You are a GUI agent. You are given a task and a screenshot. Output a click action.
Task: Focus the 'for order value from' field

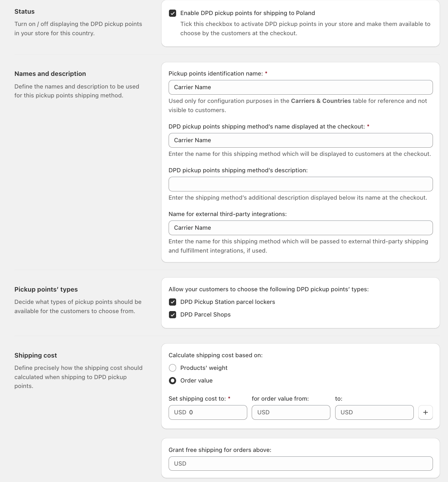coord(291,413)
